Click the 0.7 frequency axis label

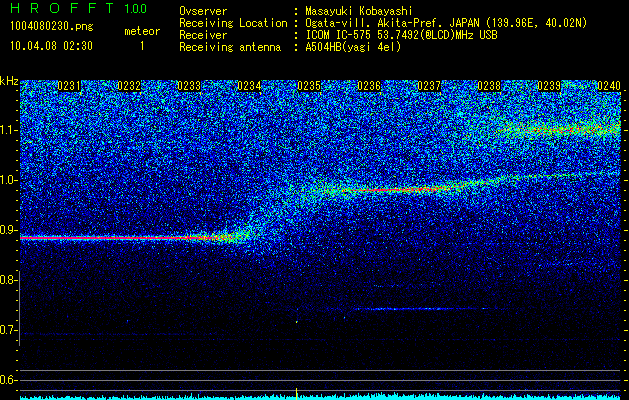coord(8,330)
